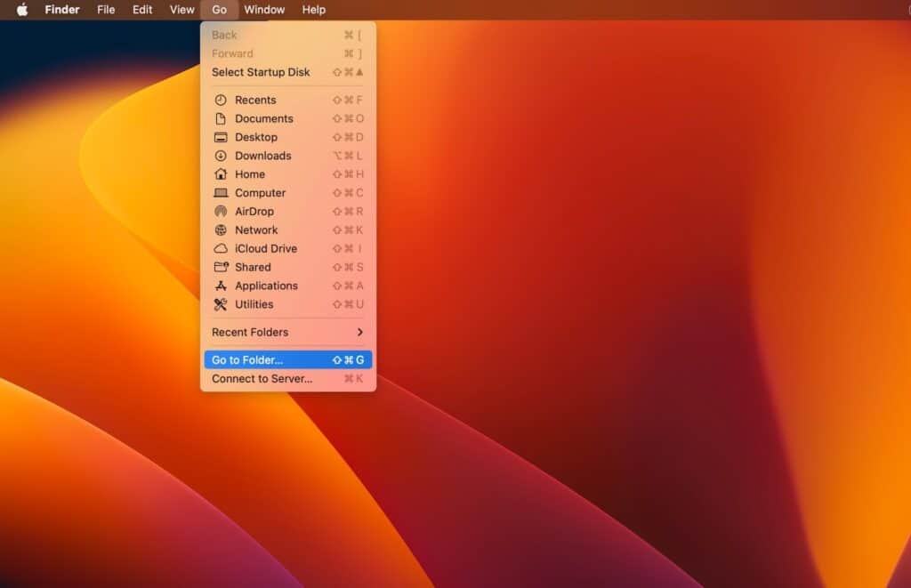Open the Window menu
The image size is (911, 588).
pyautogui.click(x=264, y=10)
